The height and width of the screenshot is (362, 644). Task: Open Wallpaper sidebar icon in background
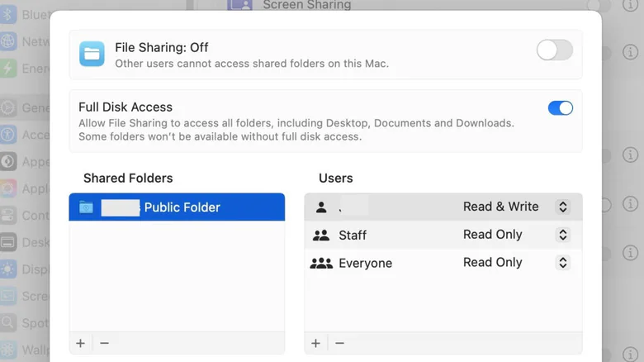coord(8,350)
